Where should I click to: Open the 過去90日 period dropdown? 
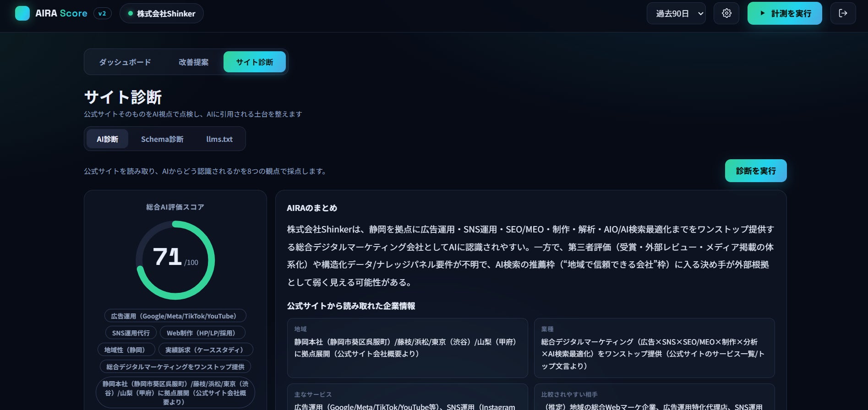click(676, 13)
